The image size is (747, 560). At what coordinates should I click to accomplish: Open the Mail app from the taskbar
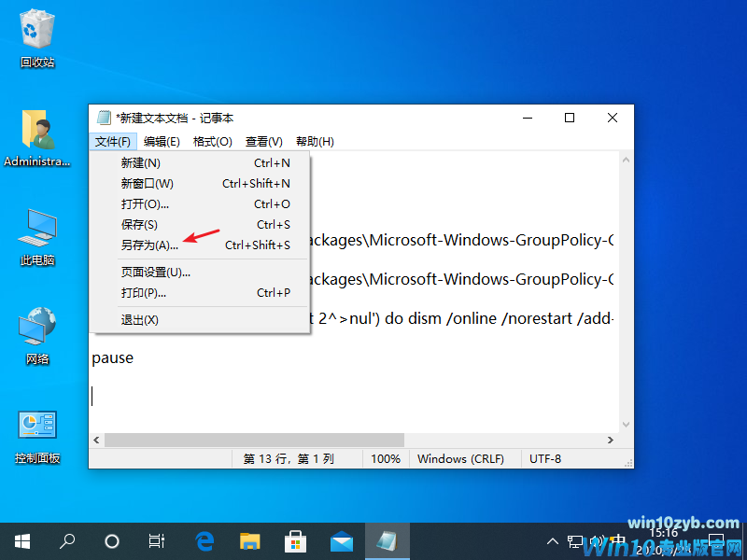click(342, 540)
